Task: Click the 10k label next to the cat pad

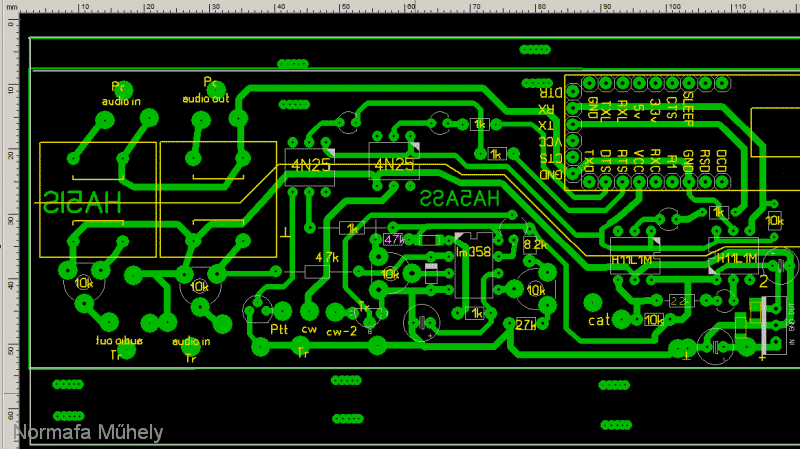Action: pos(654,320)
